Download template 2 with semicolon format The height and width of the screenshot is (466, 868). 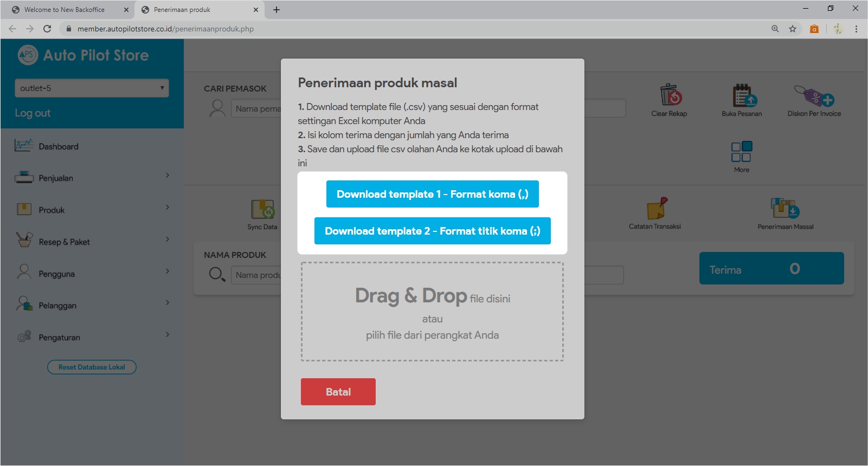pos(432,231)
